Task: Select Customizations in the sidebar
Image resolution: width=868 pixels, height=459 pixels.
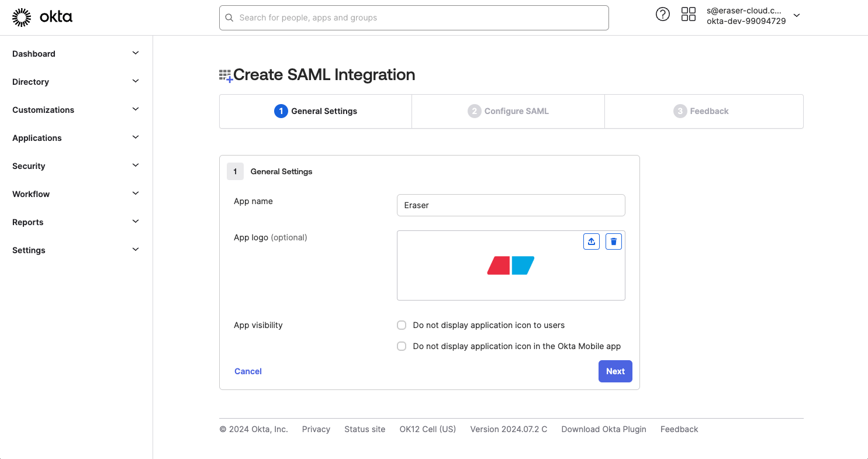Action: tap(43, 110)
